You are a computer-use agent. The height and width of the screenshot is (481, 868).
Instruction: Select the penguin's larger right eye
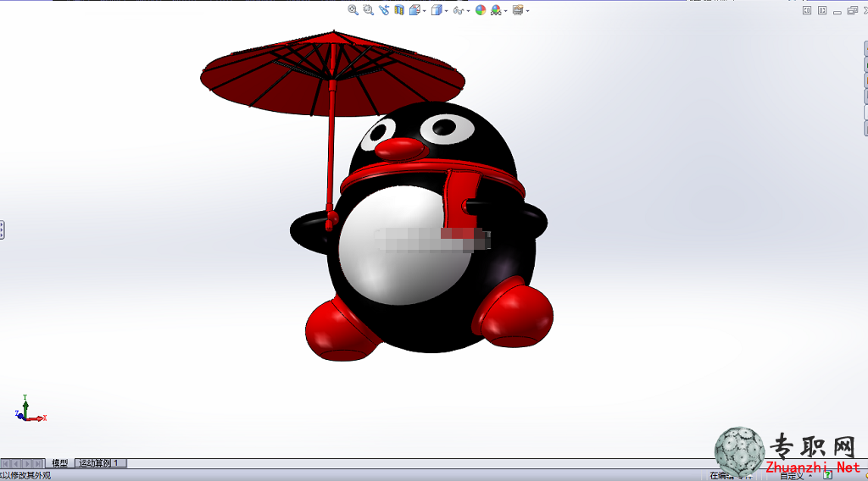[x=448, y=128]
